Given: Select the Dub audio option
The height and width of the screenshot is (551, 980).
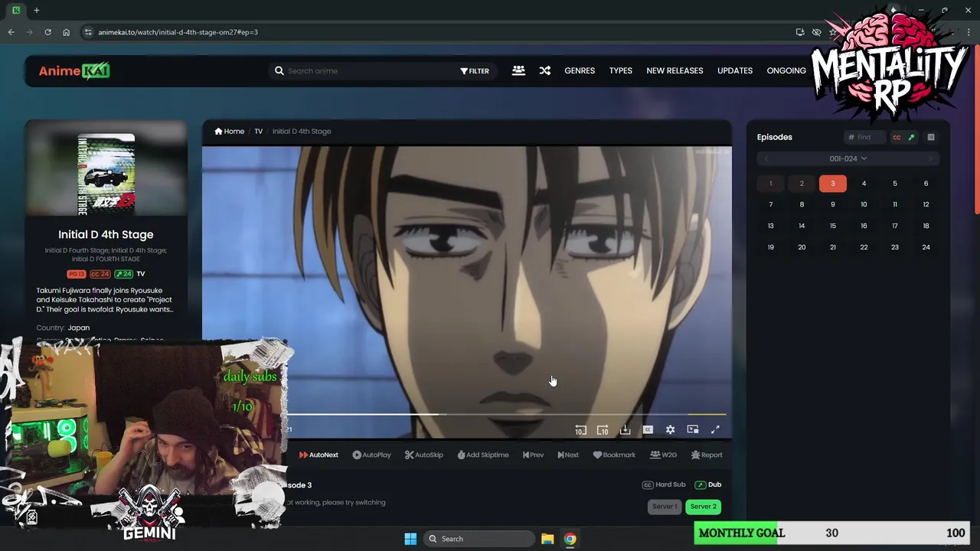Looking at the screenshot, I should click(x=708, y=484).
